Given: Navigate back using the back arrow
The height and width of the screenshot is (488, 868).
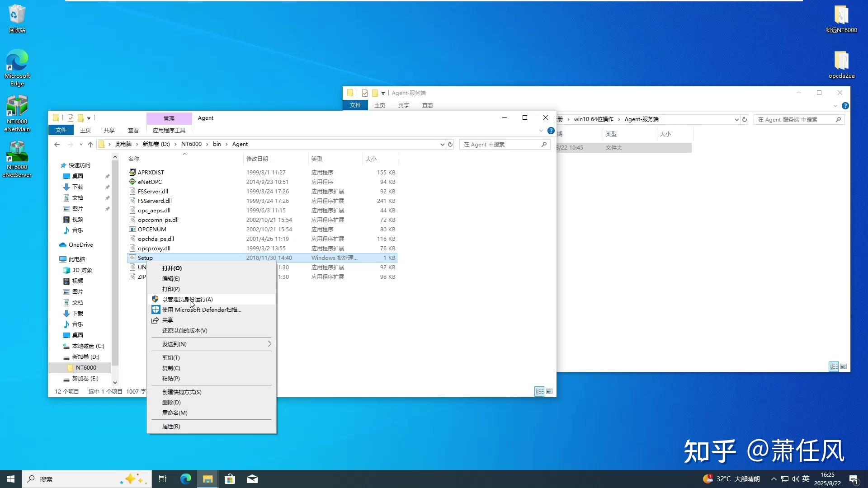Looking at the screenshot, I should [57, 144].
